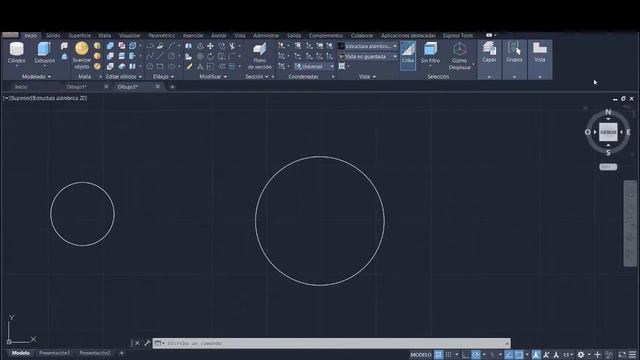The width and height of the screenshot is (640, 360).
Task: Click the line tool in Dibujo panel
Action: (x=160, y=56)
